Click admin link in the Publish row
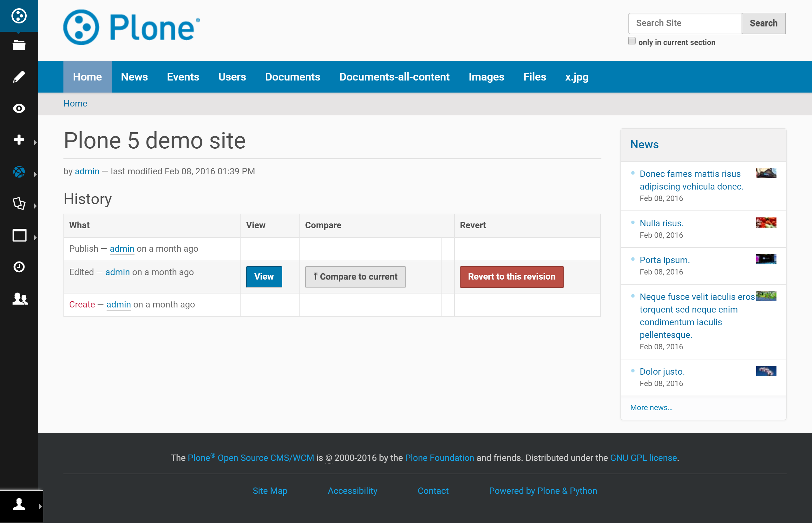The height and width of the screenshot is (523, 812). (x=122, y=249)
